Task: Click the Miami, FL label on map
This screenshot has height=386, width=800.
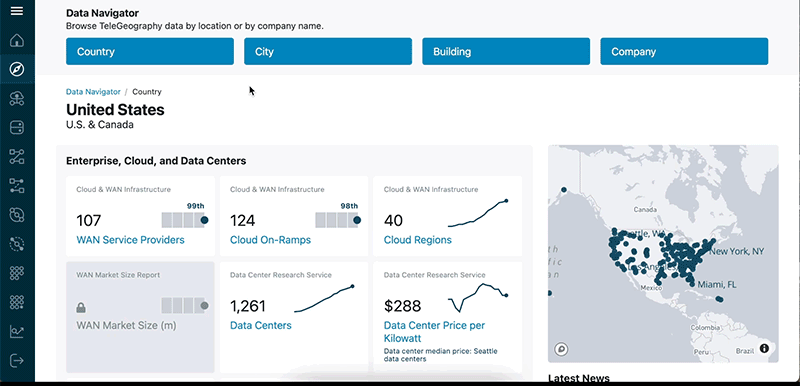Action: pos(717,285)
